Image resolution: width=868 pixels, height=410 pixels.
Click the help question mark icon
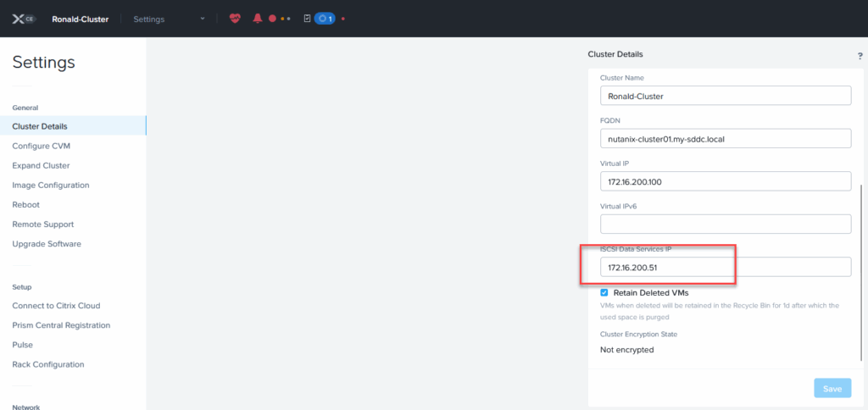click(x=860, y=56)
